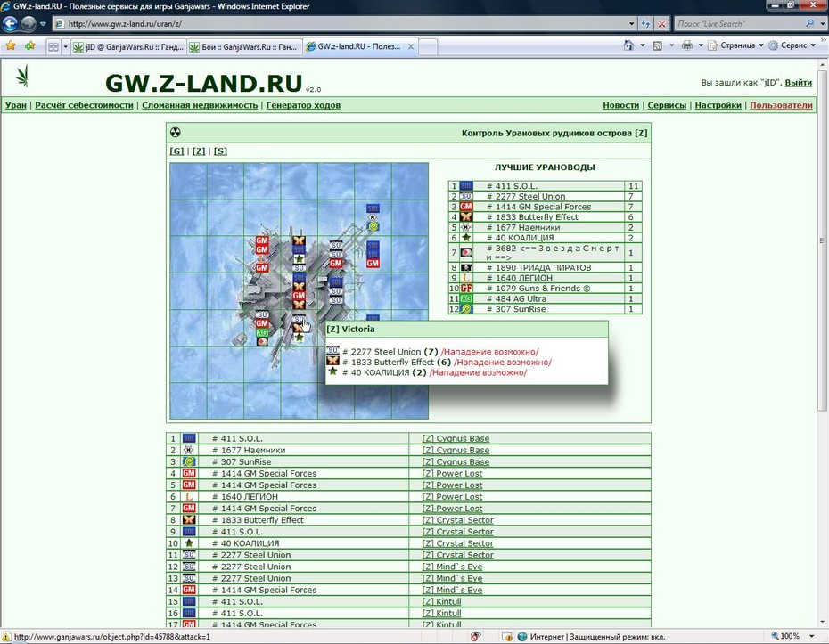The image size is (829, 644).
Task: Click the browser Forward button
Action: pos(29,24)
